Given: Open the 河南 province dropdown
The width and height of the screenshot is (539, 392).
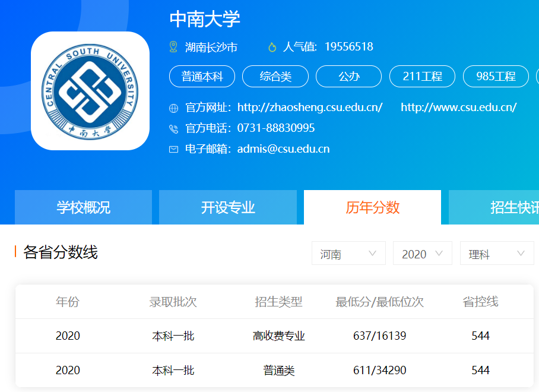Looking at the screenshot, I should (x=348, y=253).
